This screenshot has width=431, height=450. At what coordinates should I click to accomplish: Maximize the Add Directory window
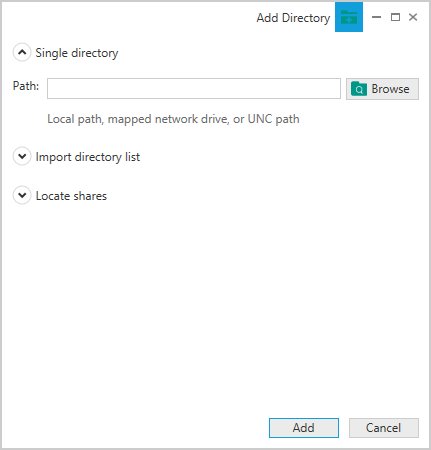click(x=395, y=17)
